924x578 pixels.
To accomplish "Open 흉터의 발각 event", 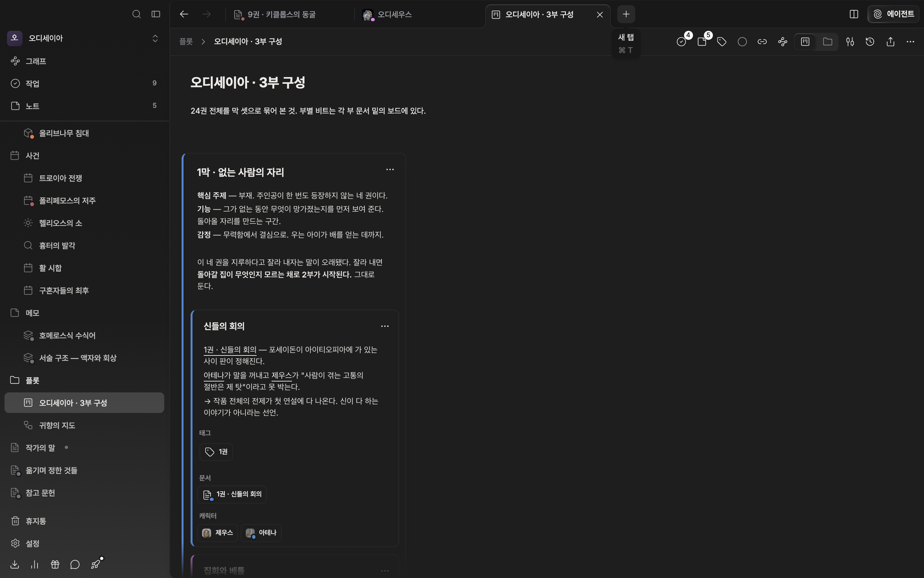I will coord(84,245).
